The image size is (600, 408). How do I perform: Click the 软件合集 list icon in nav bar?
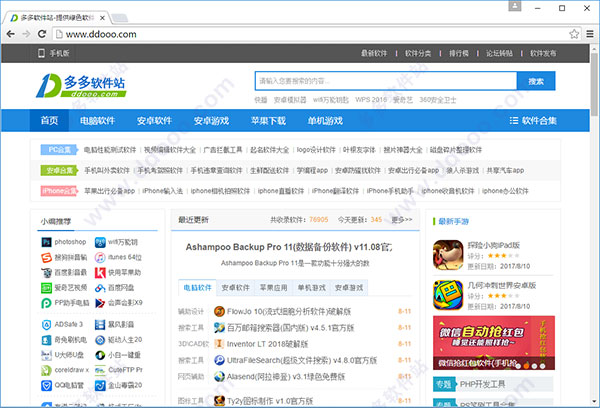514,121
